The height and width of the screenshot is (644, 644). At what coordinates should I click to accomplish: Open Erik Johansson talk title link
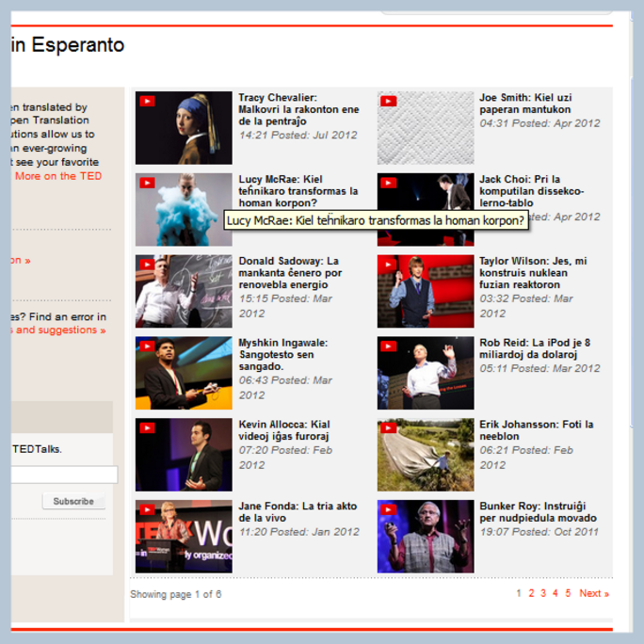click(537, 430)
